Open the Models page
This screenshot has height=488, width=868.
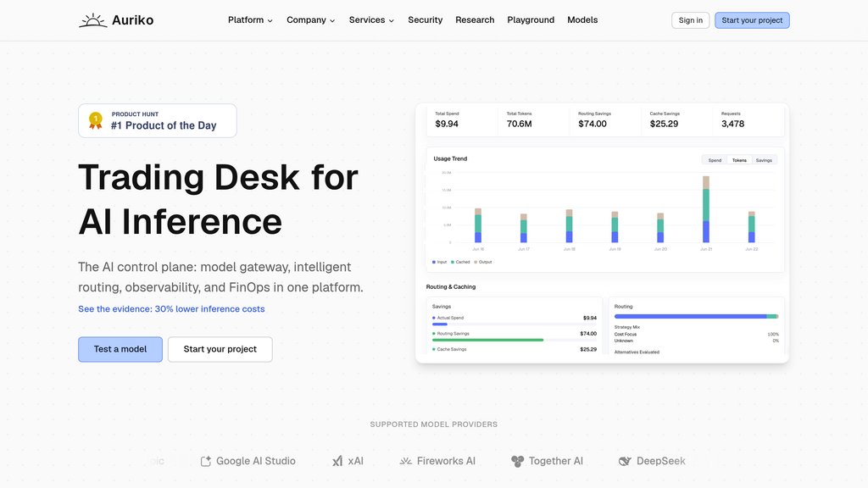click(582, 20)
